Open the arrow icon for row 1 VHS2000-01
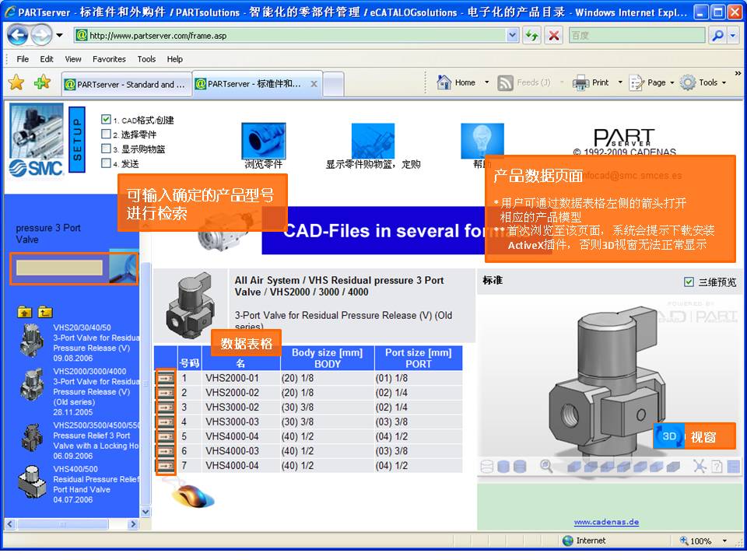This screenshot has width=747, height=560. pyautogui.click(x=166, y=378)
